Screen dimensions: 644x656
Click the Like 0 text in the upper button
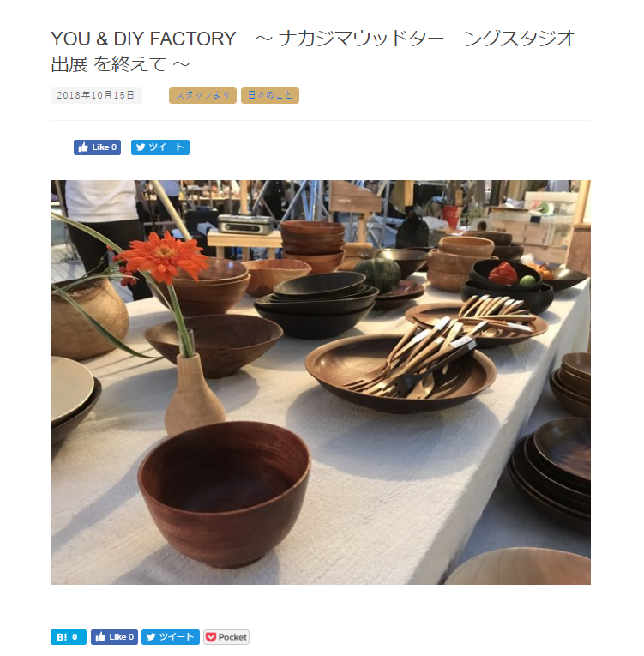105,147
